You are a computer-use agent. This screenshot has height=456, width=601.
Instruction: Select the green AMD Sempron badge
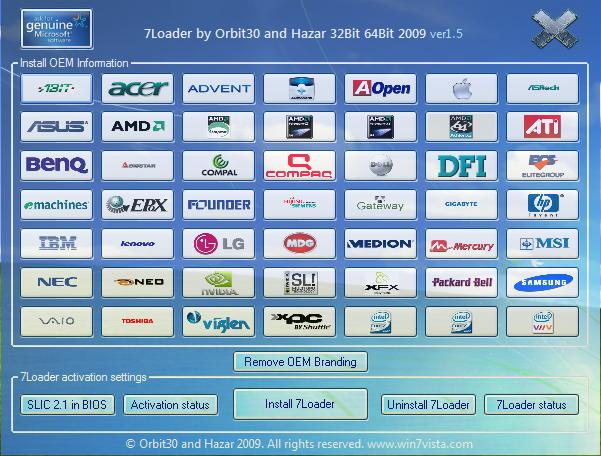pos(218,126)
